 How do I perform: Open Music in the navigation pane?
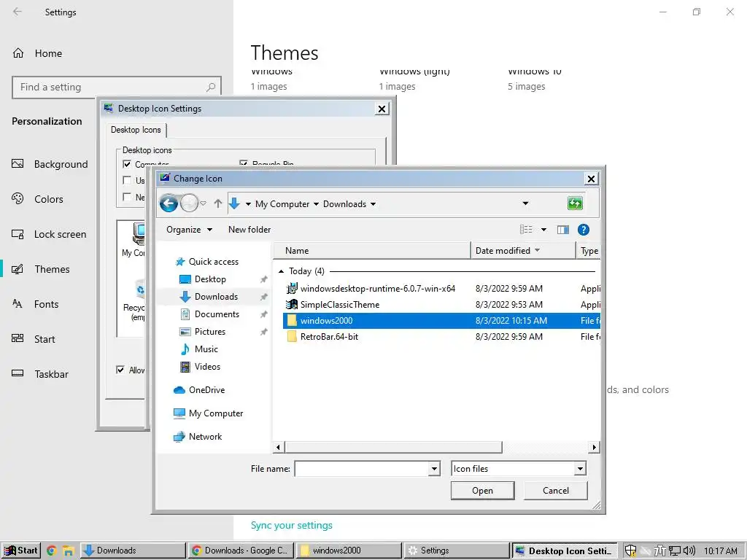point(206,349)
